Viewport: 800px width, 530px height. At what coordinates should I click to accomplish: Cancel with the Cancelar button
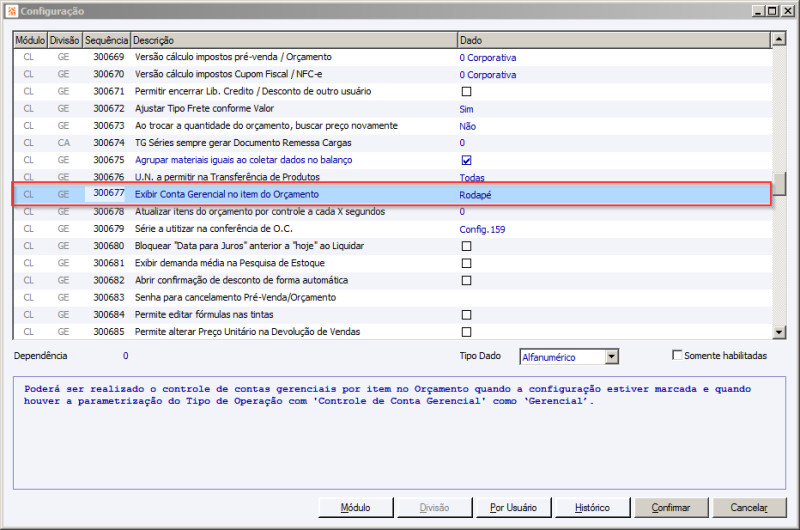click(749, 508)
